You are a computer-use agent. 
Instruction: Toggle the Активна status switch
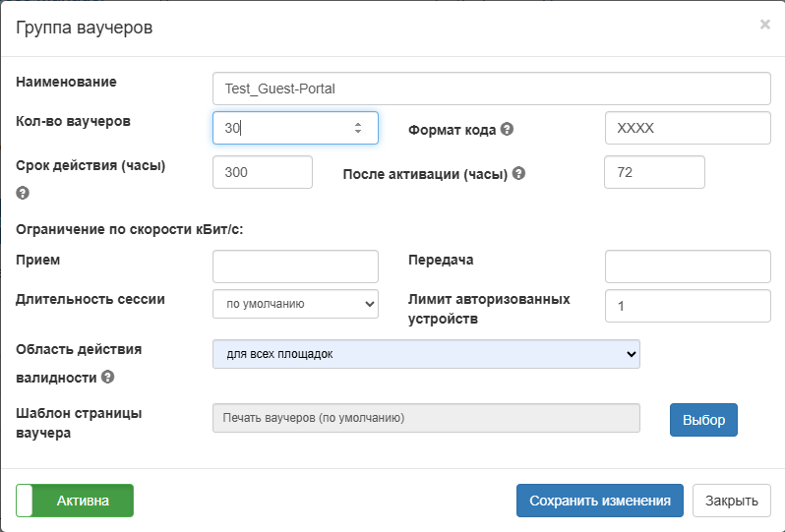coord(75,501)
